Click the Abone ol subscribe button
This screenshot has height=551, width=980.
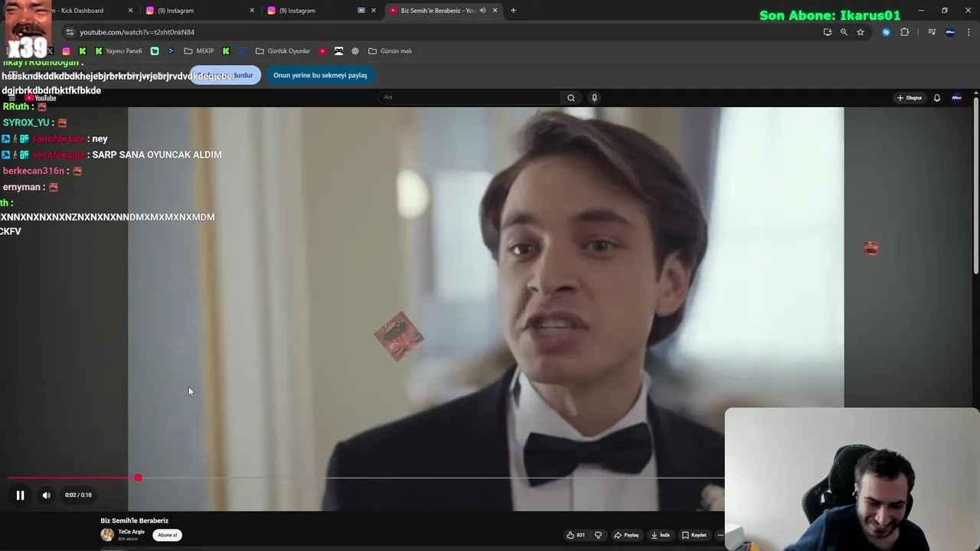coord(167,535)
